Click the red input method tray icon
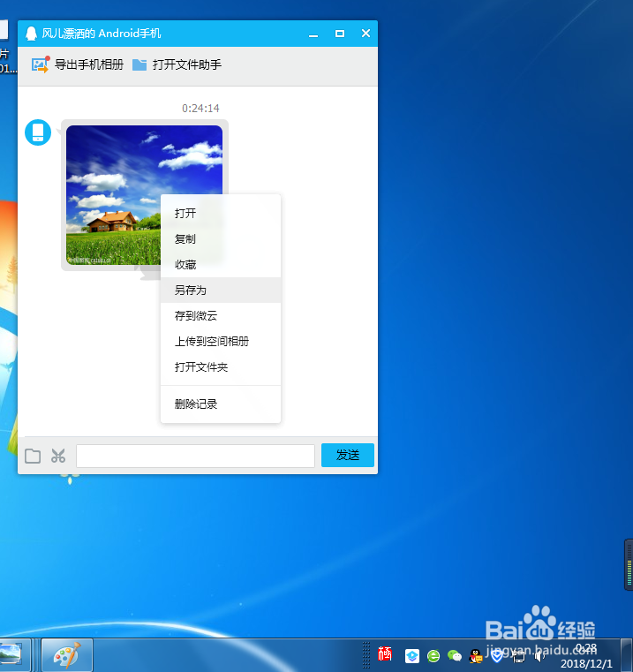 coord(384,654)
